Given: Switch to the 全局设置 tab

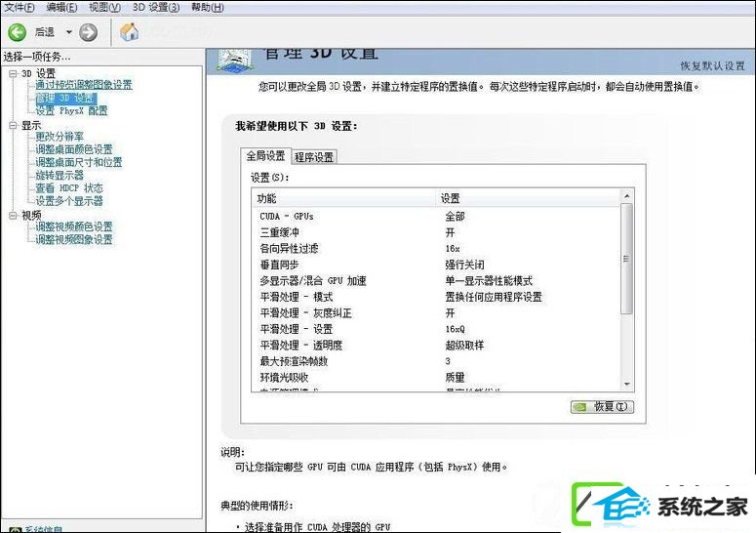Looking at the screenshot, I should click(265, 156).
